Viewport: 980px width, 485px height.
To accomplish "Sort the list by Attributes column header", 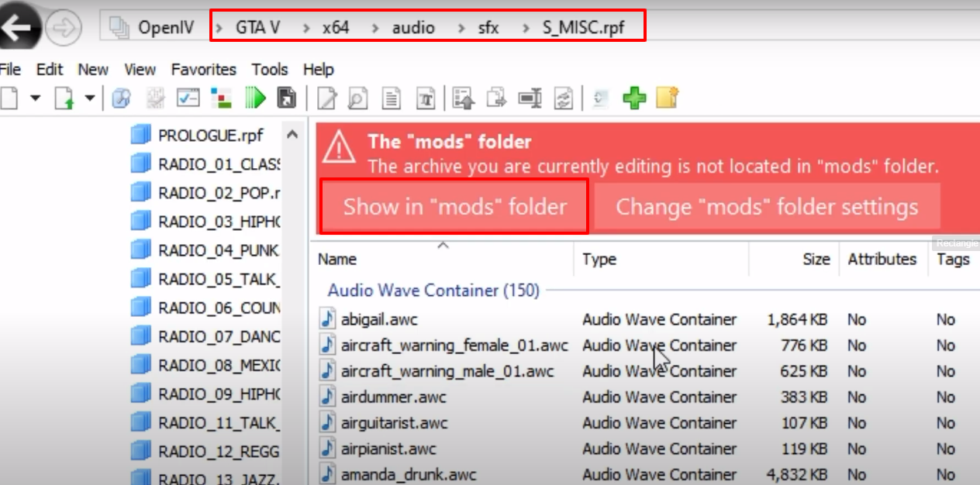I will pyautogui.click(x=883, y=260).
